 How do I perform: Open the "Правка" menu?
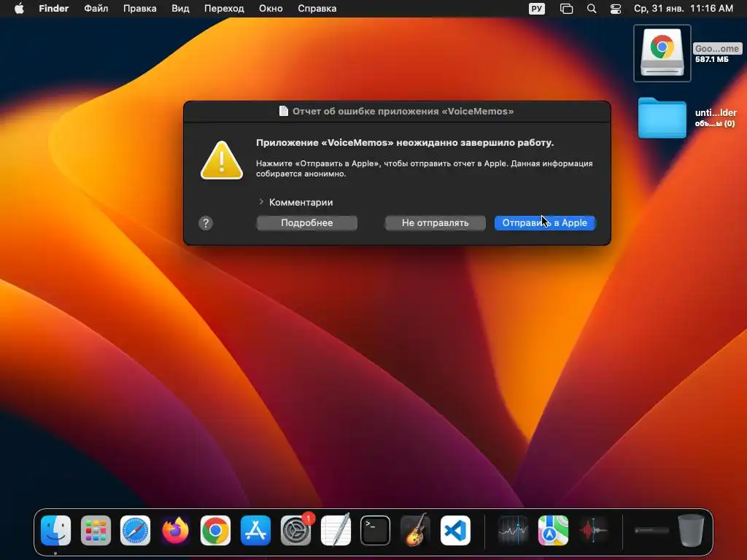tap(139, 9)
